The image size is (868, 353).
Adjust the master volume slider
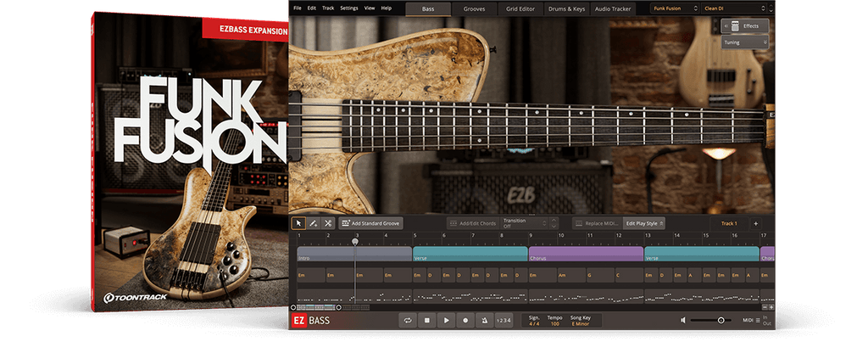tap(710, 320)
